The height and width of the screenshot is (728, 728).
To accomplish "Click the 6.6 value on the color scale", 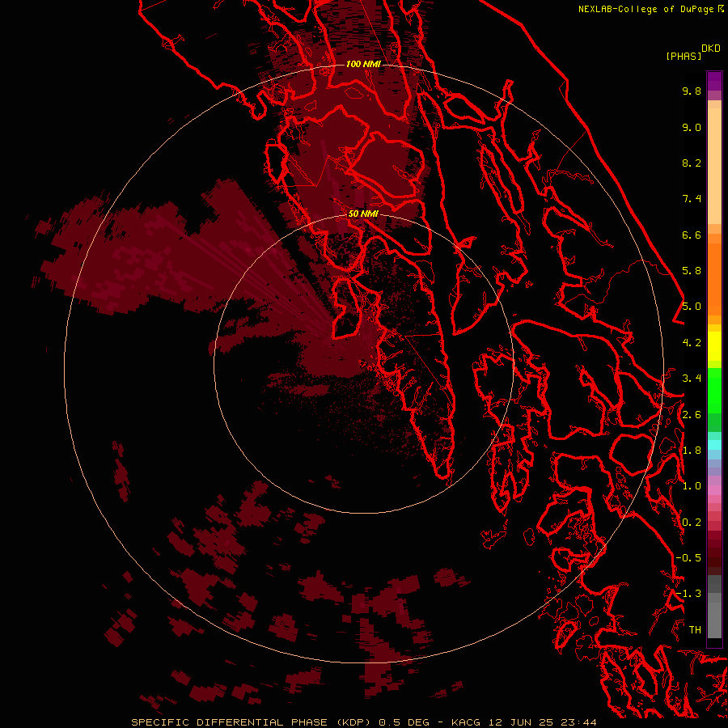I will pos(692,235).
